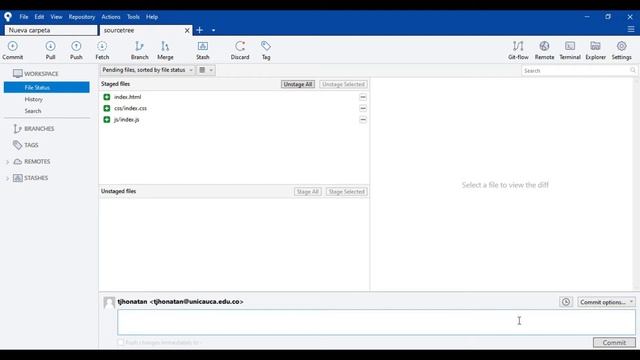
Task: Open Settings from the toolbar
Action: [x=622, y=51]
